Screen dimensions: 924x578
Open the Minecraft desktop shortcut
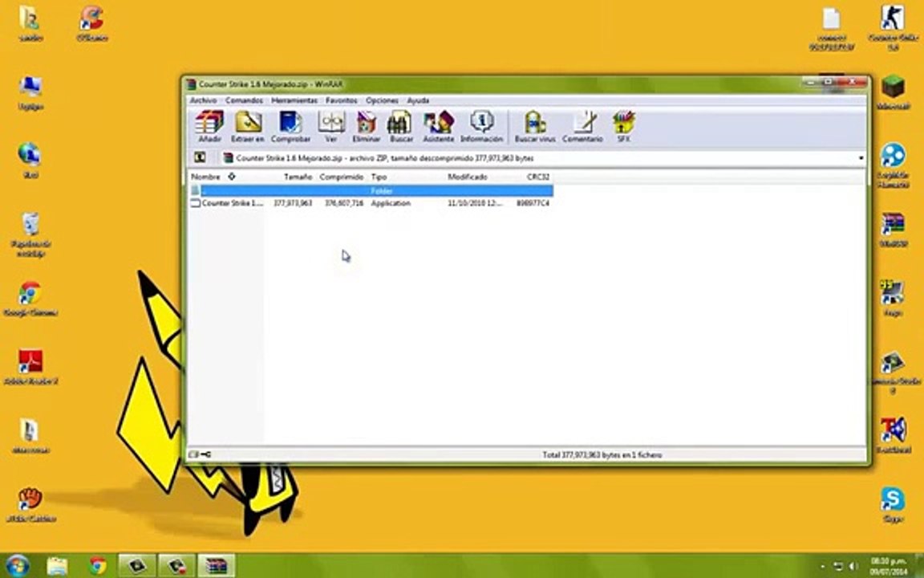point(893,92)
